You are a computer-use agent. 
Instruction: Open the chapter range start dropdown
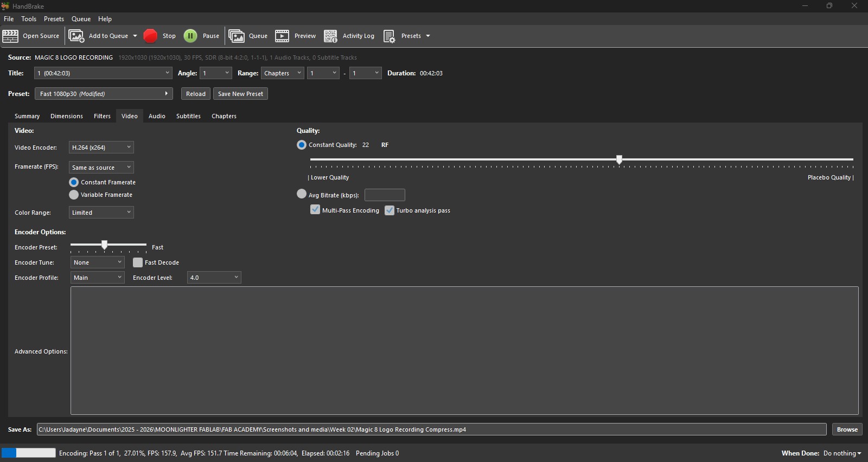[x=323, y=73]
